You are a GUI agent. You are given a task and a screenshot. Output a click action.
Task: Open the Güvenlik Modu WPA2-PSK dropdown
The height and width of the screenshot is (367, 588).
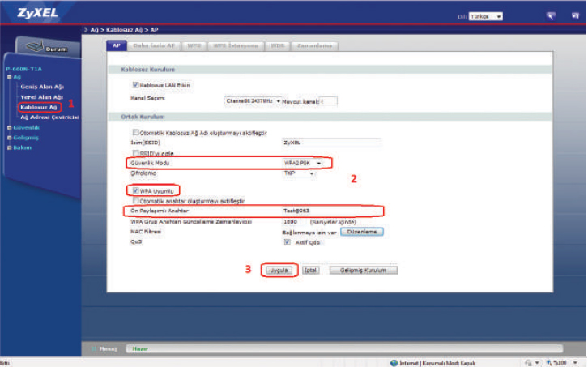click(x=303, y=163)
